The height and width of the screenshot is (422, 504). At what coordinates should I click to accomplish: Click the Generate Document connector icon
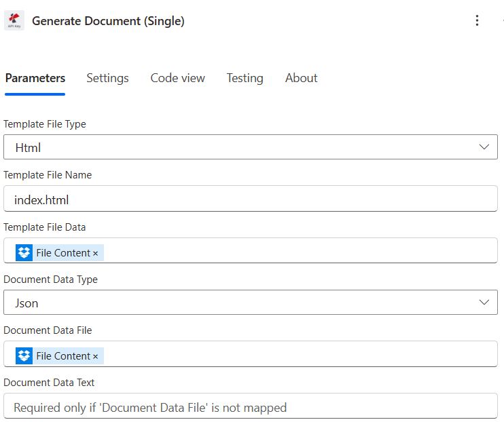14,20
